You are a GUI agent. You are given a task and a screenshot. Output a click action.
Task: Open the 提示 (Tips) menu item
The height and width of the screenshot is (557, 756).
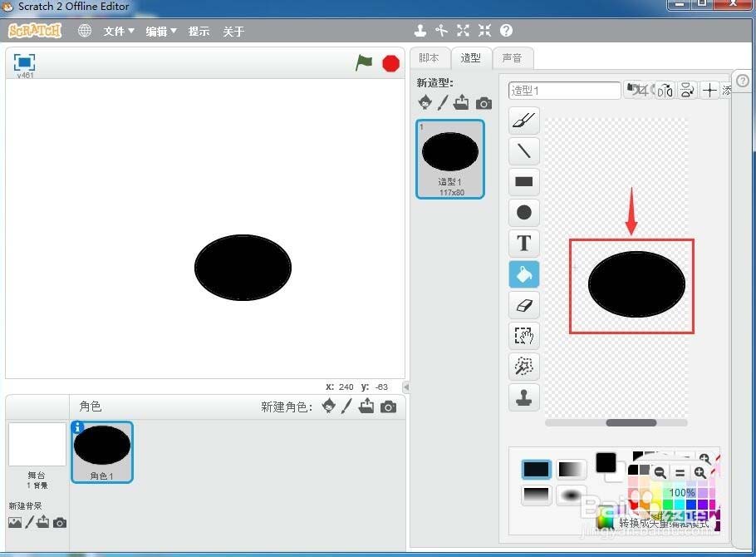point(199,32)
